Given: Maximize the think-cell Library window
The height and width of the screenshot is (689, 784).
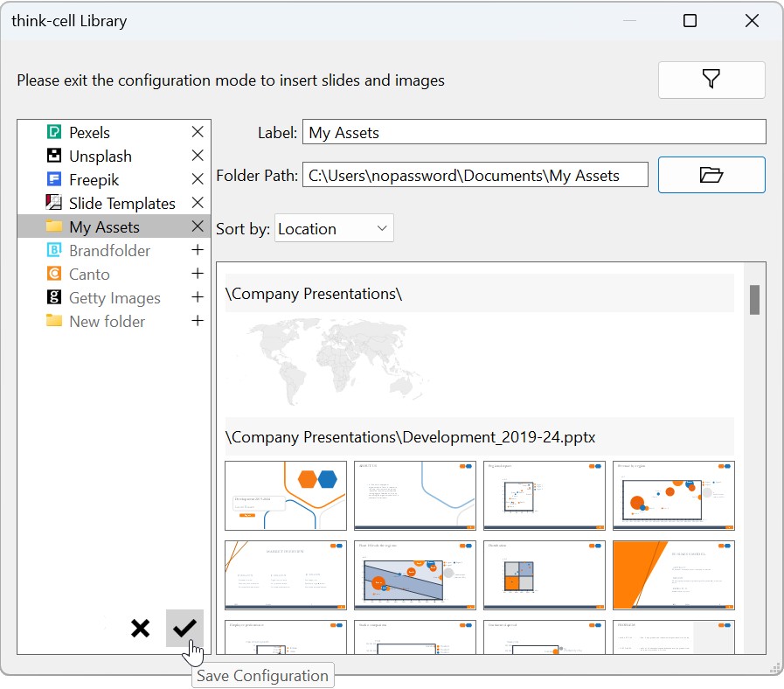Looking at the screenshot, I should (690, 20).
